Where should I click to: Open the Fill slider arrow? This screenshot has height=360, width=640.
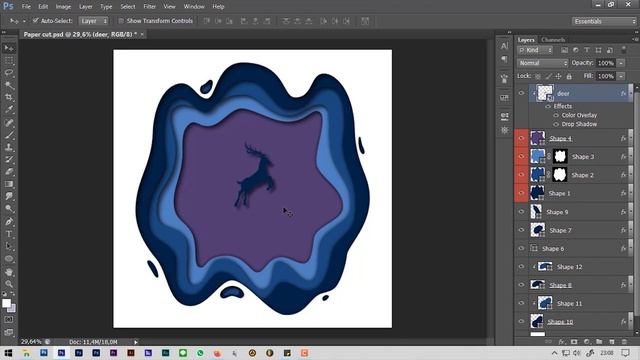[621, 76]
